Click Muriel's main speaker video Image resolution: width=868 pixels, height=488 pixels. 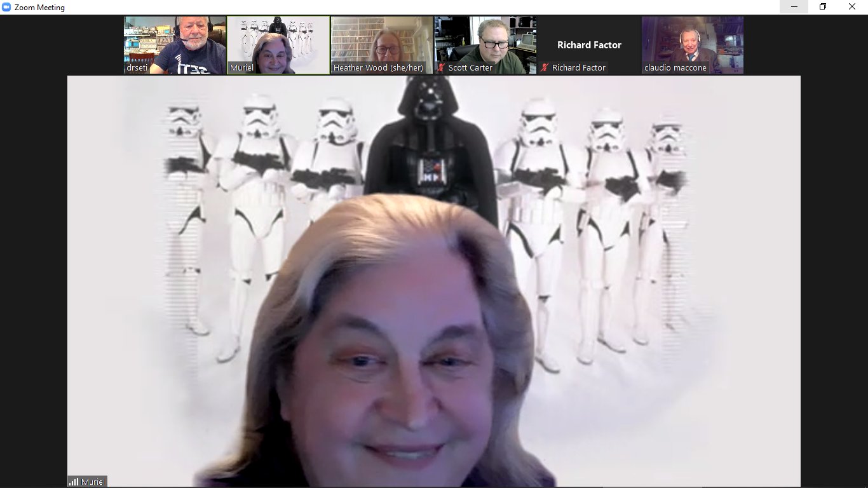(434, 281)
